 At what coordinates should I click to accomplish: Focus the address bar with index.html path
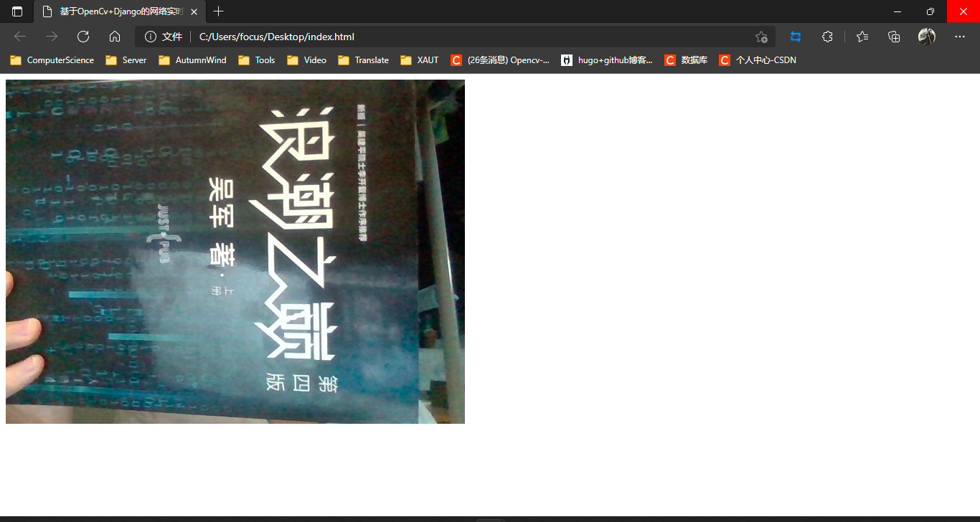coord(455,37)
